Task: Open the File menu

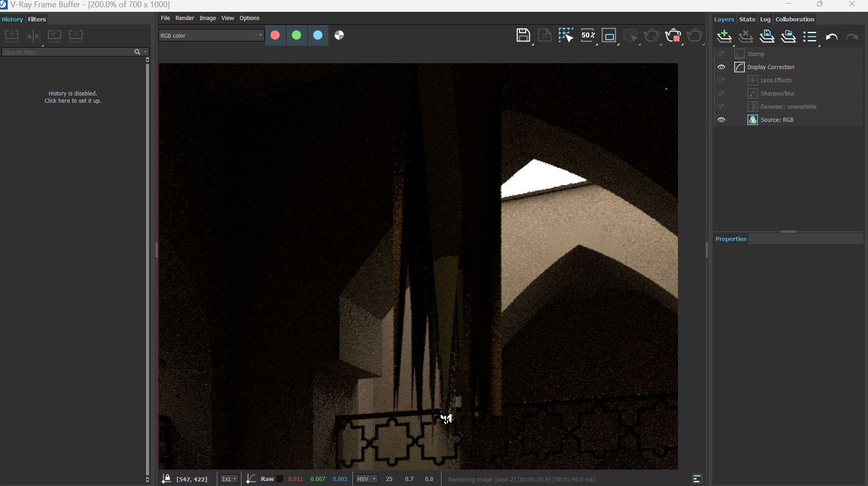Action: [166, 18]
